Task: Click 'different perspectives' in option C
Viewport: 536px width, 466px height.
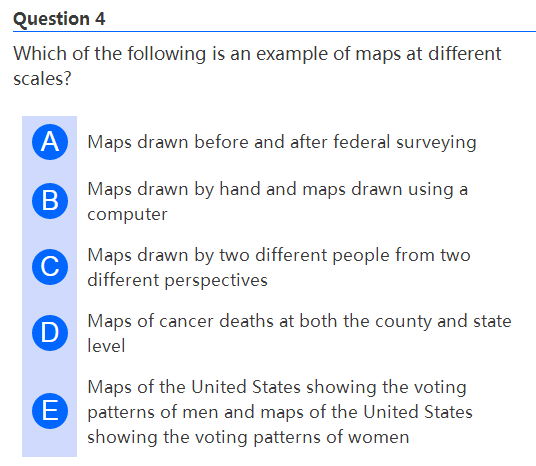Action: pos(177,280)
